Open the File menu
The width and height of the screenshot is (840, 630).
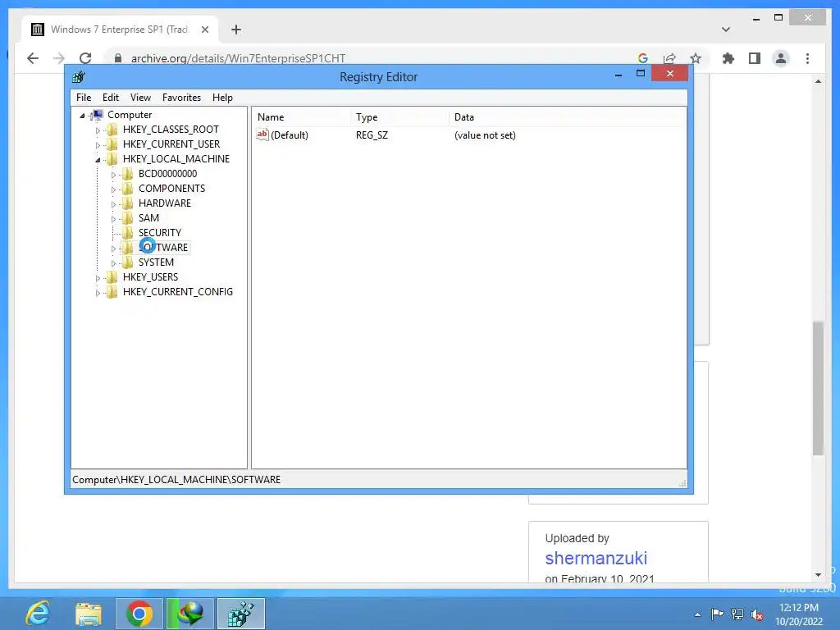point(84,98)
